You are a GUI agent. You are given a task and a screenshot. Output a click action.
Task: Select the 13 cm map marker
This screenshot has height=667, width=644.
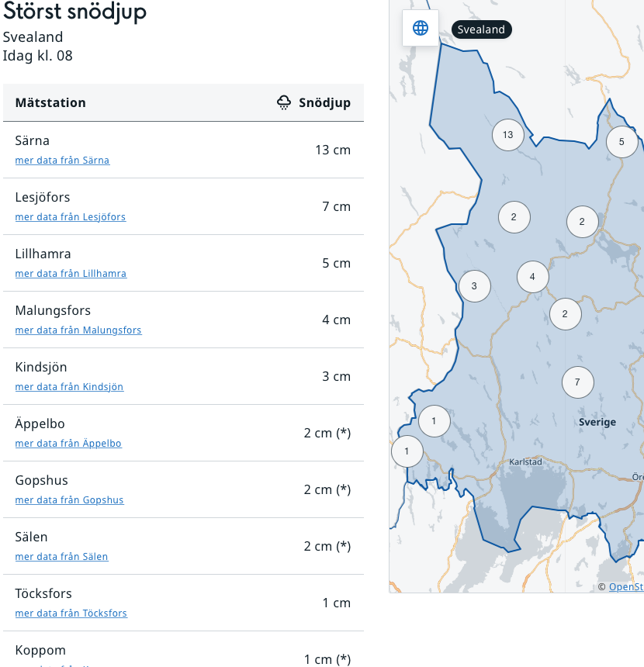click(x=507, y=134)
